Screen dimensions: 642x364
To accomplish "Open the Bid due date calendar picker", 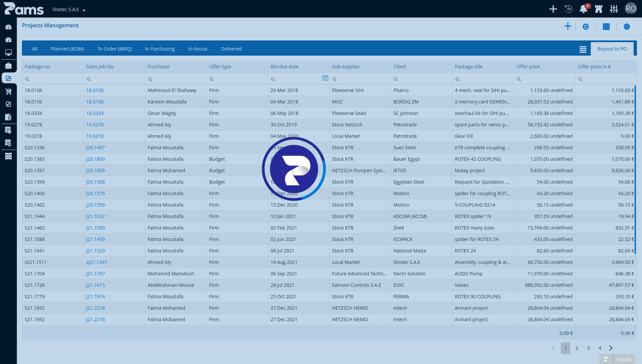I will pyautogui.click(x=325, y=78).
